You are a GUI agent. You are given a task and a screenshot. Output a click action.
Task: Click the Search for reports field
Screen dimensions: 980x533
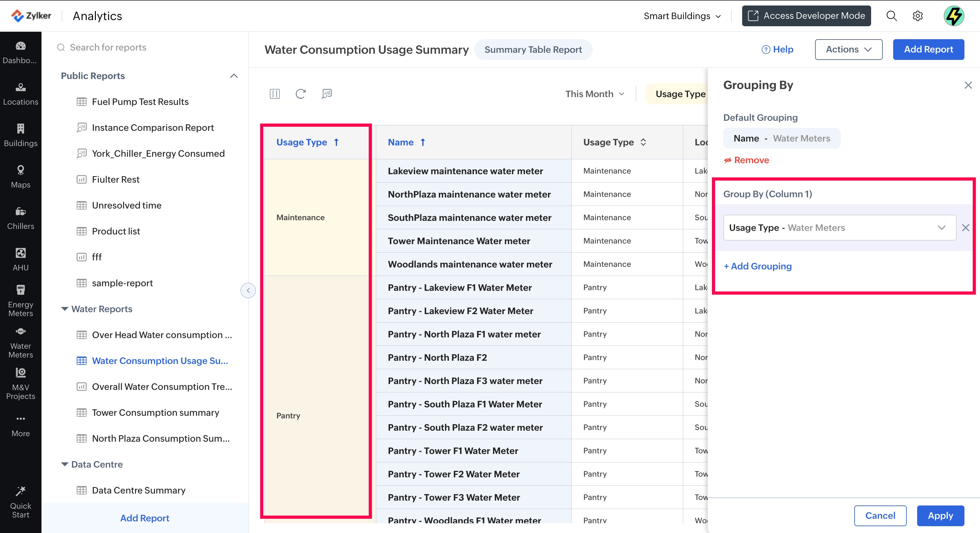(108, 48)
